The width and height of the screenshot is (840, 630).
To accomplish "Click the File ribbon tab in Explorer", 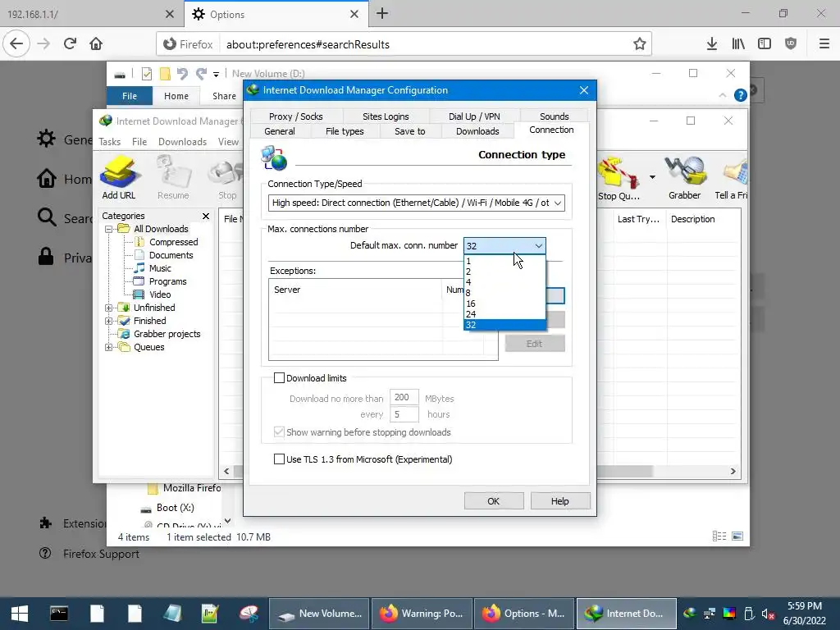I will click(x=130, y=96).
